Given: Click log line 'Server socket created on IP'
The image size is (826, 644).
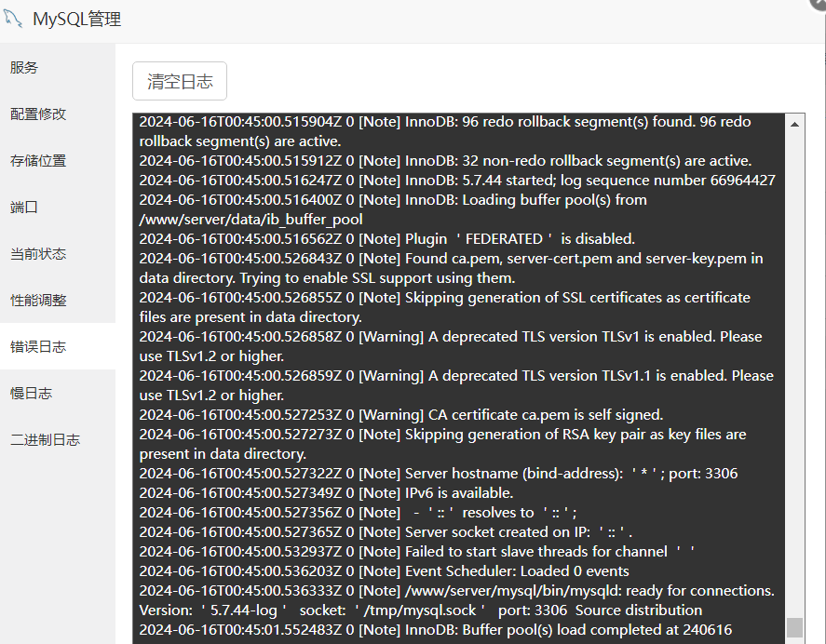Looking at the screenshot, I should point(386,532).
